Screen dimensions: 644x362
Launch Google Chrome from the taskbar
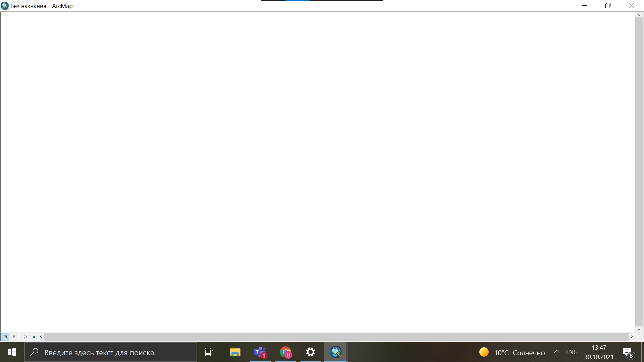[x=285, y=352]
